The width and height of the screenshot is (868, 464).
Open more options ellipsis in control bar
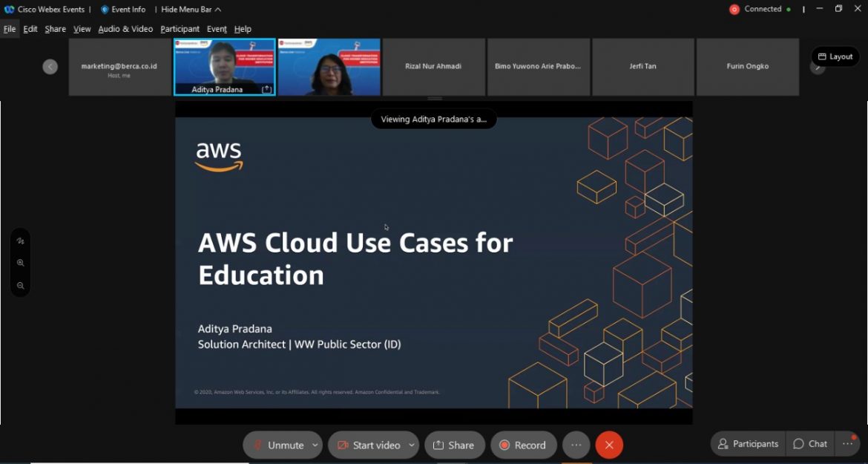576,445
